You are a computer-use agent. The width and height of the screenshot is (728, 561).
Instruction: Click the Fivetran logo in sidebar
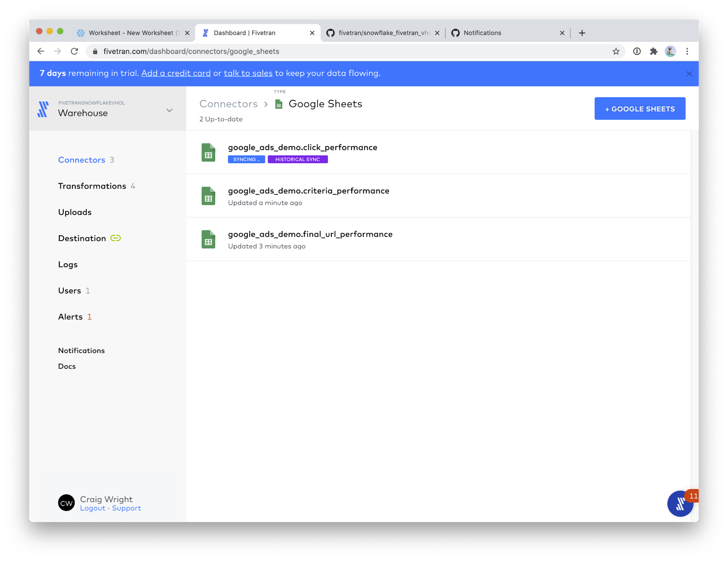pyautogui.click(x=43, y=109)
